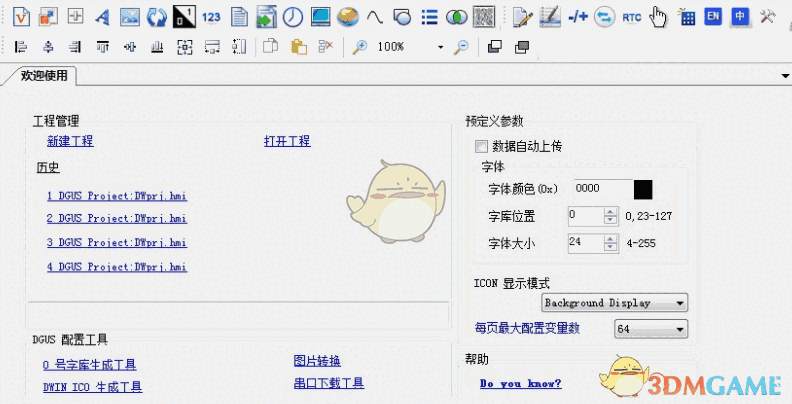792x404 pixels.
Task: Open the 0 号字库生成工具 link
Action: click(89, 365)
